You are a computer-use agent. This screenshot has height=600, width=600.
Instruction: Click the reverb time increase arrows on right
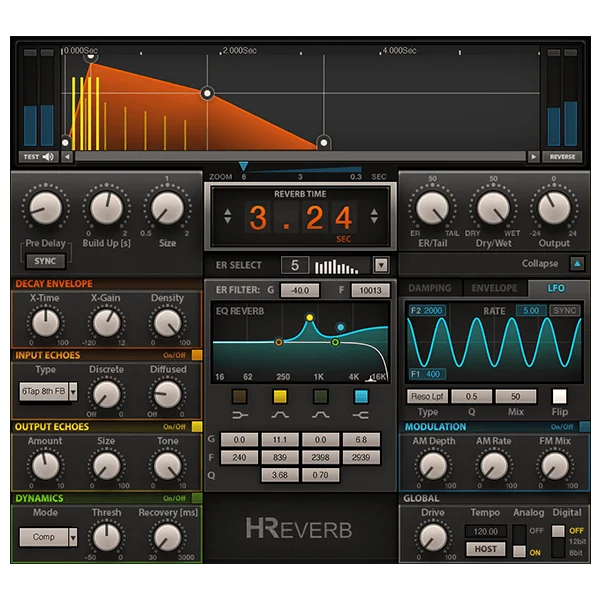(x=374, y=216)
